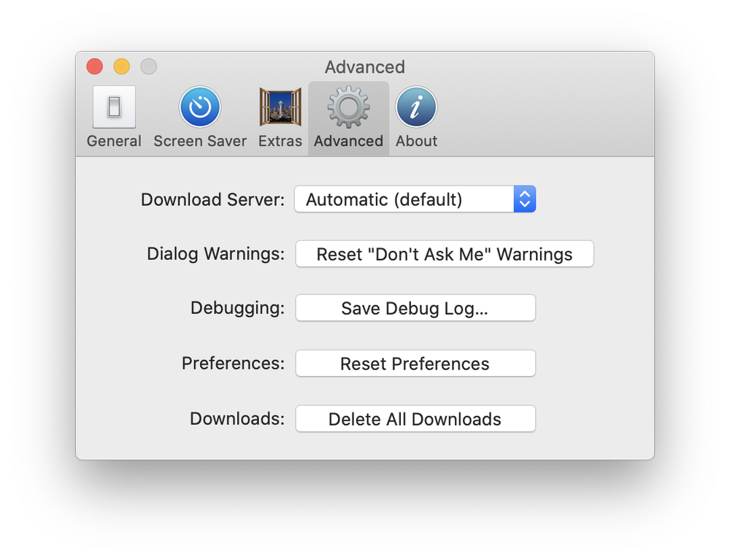Click the Downloads label text
This screenshot has width=730, height=560.
237,418
